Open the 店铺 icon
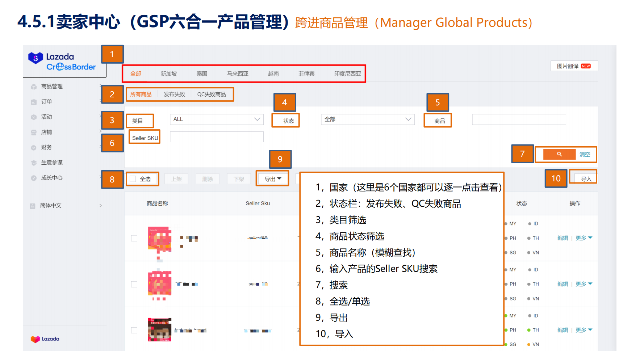This screenshot has width=644, height=362. pyautogui.click(x=34, y=132)
